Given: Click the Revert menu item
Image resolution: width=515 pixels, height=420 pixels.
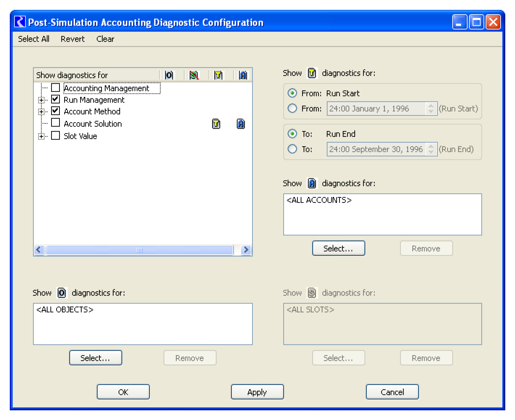Looking at the screenshot, I should (73, 39).
